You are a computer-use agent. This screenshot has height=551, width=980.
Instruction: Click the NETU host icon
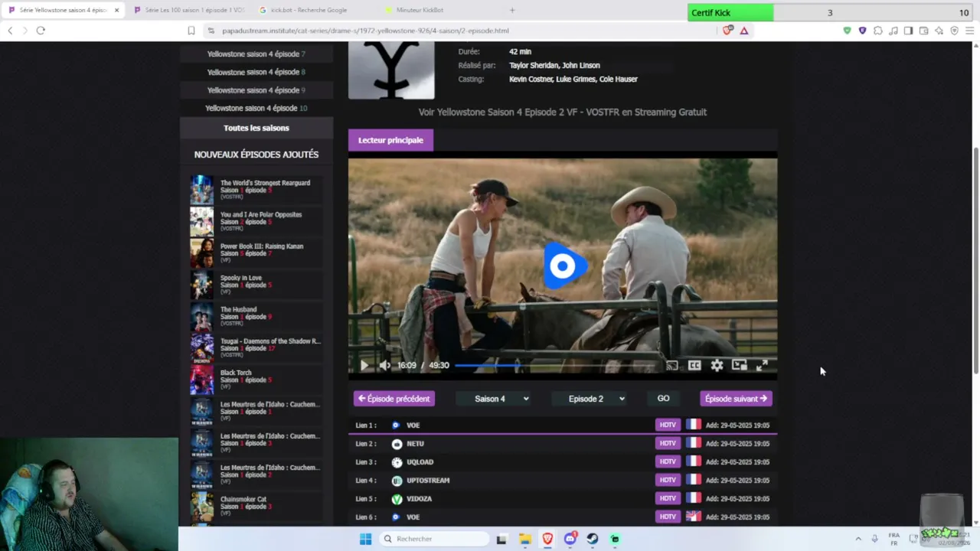(x=397, y=444)
